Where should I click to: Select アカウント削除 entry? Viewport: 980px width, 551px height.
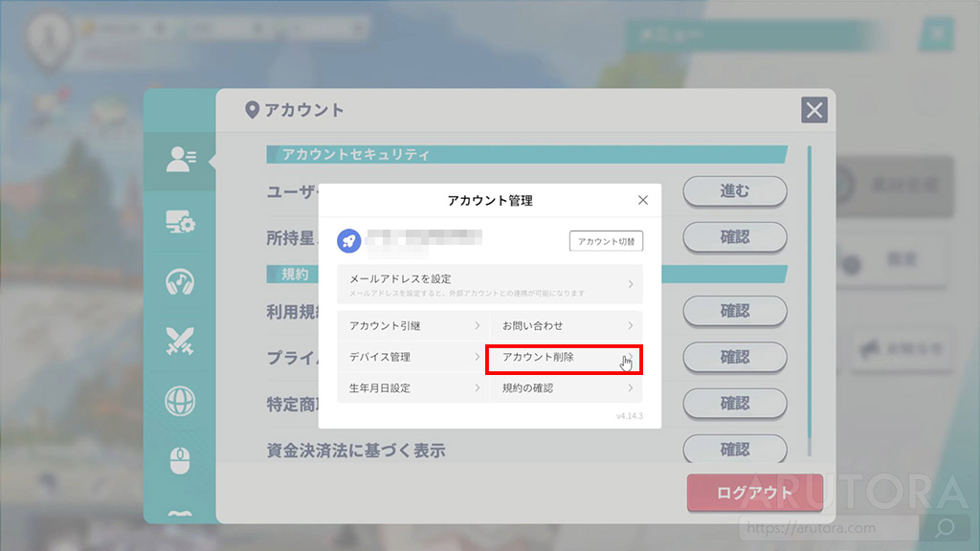(564, 358)
